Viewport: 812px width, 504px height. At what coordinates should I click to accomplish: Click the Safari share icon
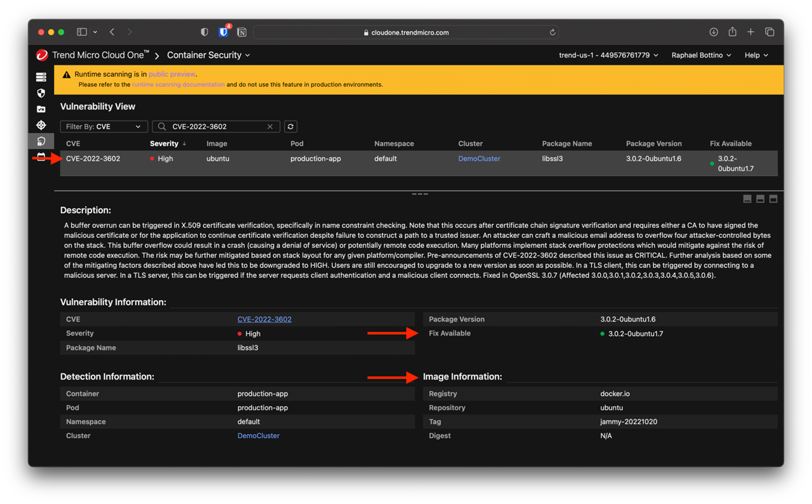tap(732, 32)
